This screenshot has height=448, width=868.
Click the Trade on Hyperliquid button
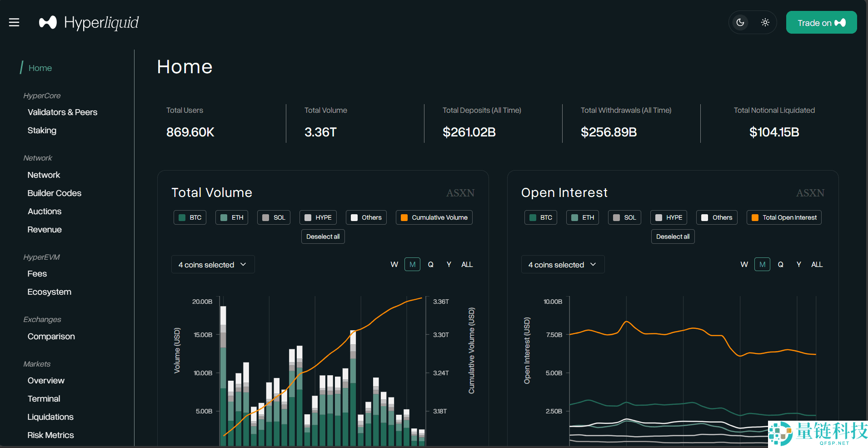(821, 22)
